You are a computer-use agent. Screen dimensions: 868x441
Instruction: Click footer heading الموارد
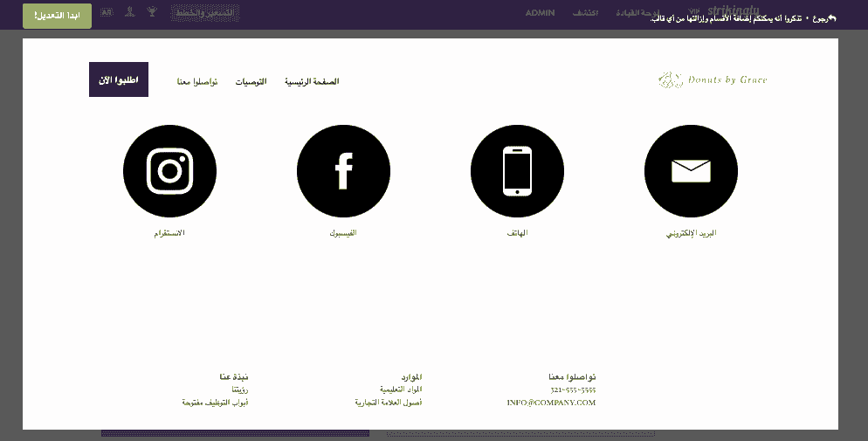(411, 376)
